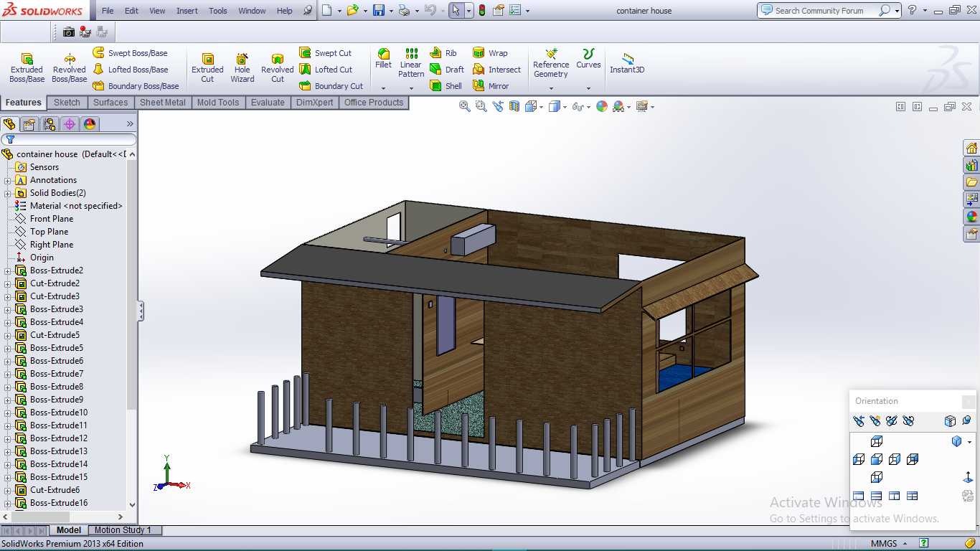Choose the Shell feature tool
The height and width of the screenshot is (551, 980).
pyautogui.click(x=446, y=86)
